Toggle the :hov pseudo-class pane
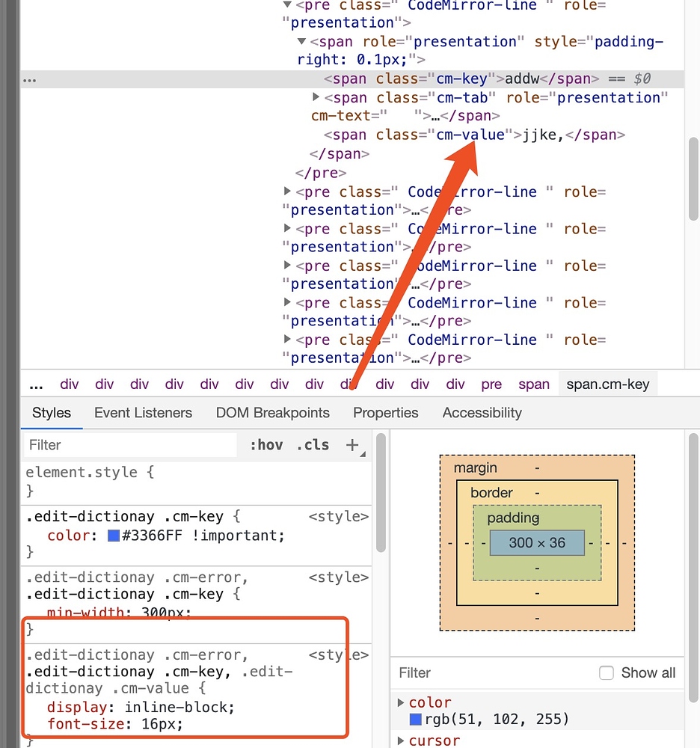700x748 pixels. click(x=266, y=445)
